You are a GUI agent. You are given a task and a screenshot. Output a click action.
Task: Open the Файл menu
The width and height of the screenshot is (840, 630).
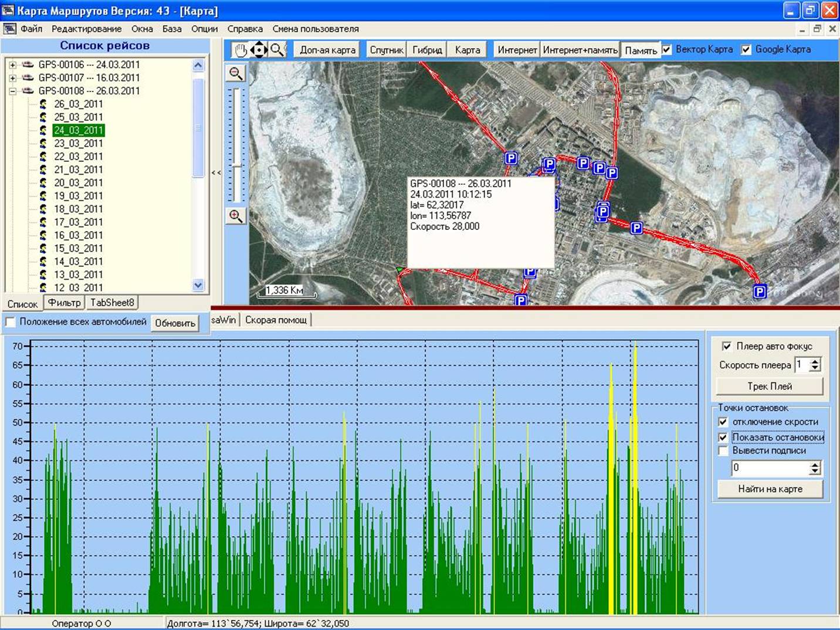(x=31, y=29)
